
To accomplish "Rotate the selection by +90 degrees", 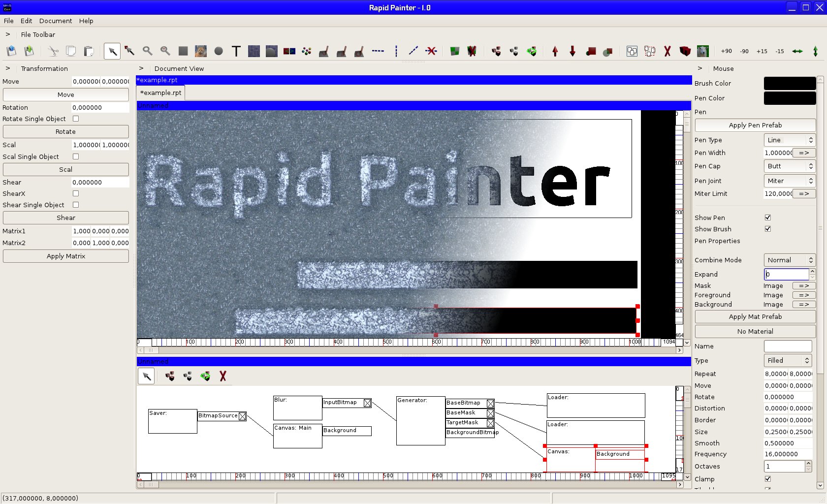I will tap(726, 51).
